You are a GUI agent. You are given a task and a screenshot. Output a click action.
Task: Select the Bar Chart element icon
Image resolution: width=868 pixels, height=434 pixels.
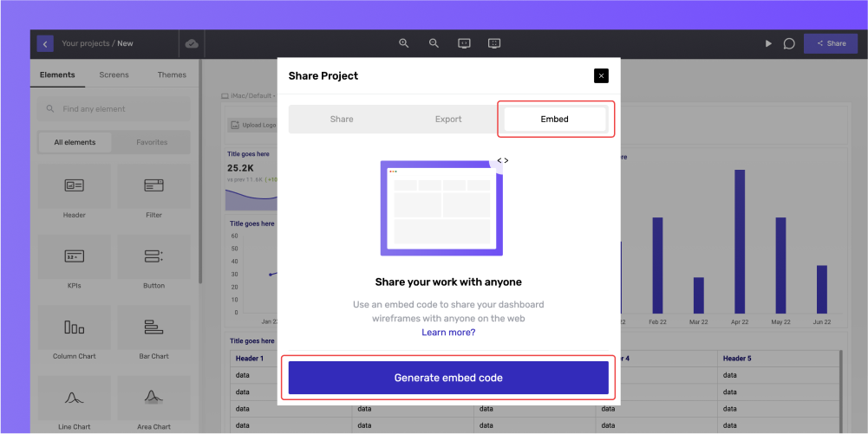coord(153,327)
